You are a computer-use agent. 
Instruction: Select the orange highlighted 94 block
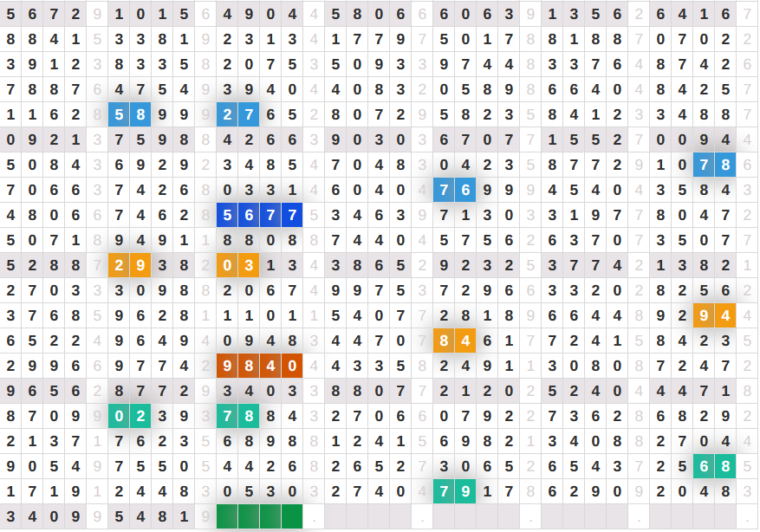(714, 315)
